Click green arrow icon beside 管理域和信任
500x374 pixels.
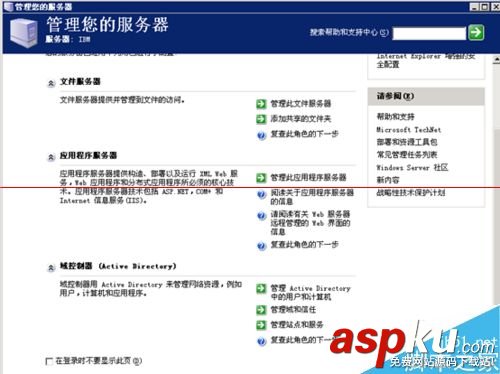point(261,310)
